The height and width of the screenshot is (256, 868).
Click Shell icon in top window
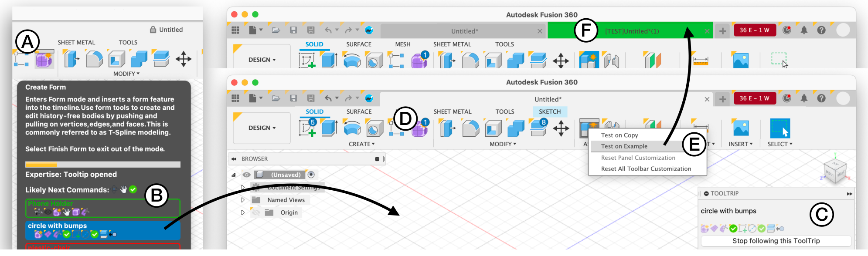[x=493, y=60]
